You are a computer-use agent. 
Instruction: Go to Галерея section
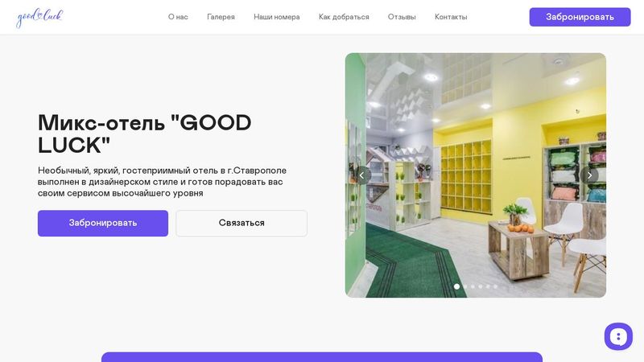[221, 17]
